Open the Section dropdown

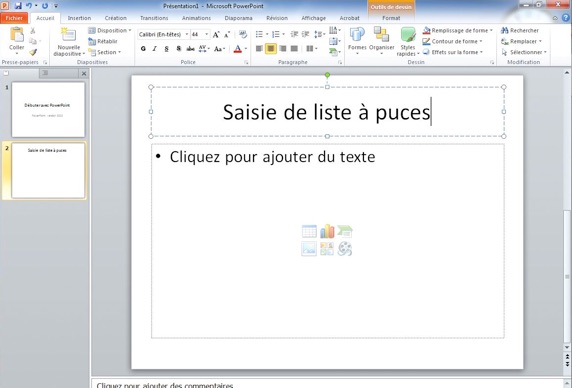105,52
